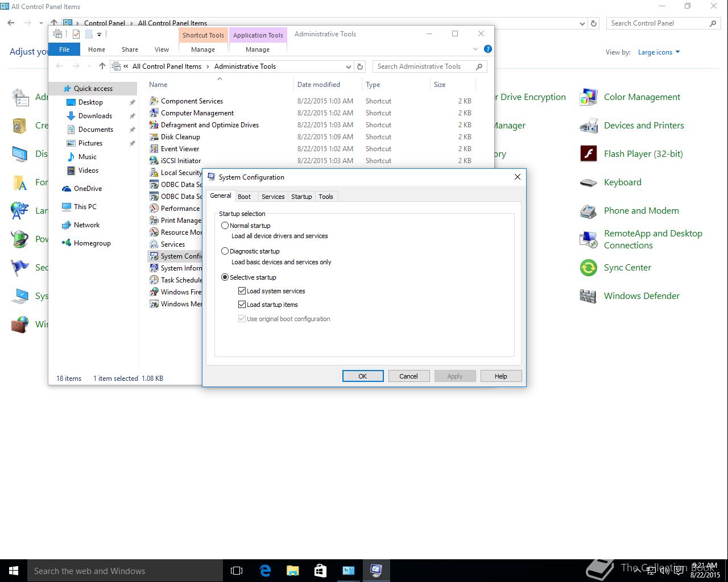Open the Startup tab
The image size is (728, 582).
coord(301,197)
